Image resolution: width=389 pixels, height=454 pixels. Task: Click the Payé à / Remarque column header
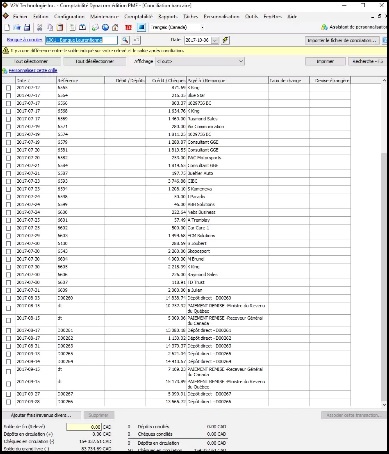click(x=228, y=80)
